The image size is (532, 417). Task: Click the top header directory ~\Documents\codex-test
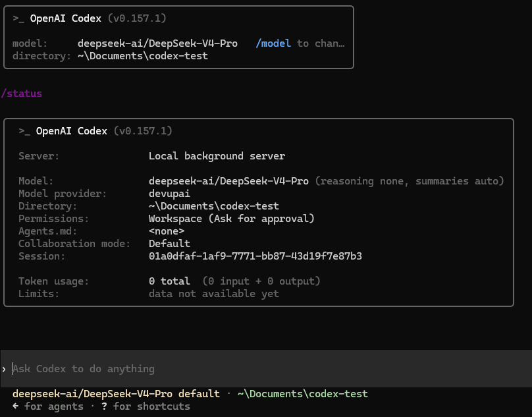[142, 56]
